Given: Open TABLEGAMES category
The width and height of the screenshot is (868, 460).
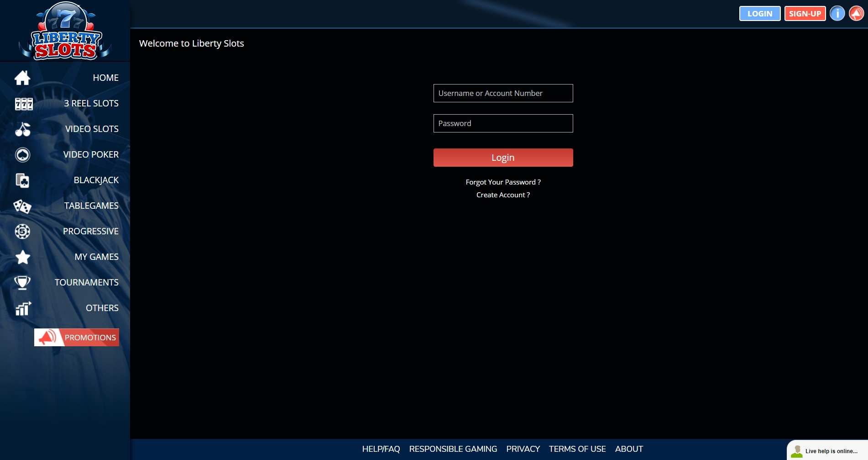Looking at the screenshot, I should click(x=91, y=206).
